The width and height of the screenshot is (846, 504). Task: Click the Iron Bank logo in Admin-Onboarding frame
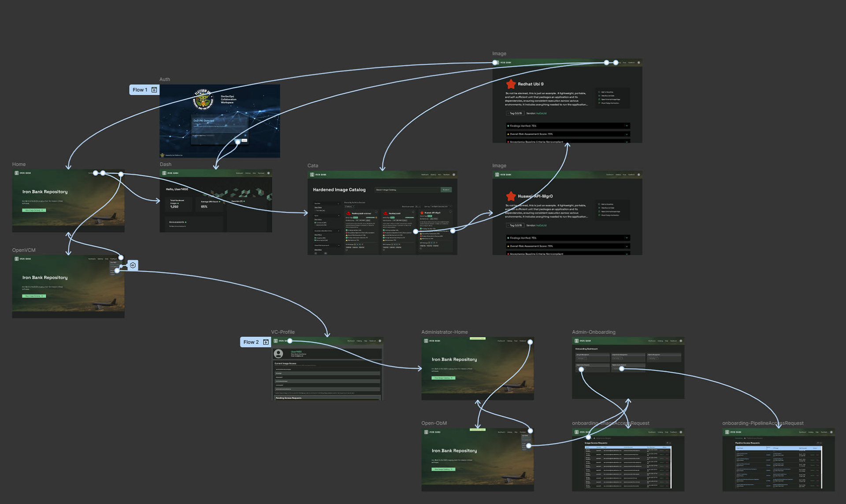pyautogui.click(x=583, y=341)
